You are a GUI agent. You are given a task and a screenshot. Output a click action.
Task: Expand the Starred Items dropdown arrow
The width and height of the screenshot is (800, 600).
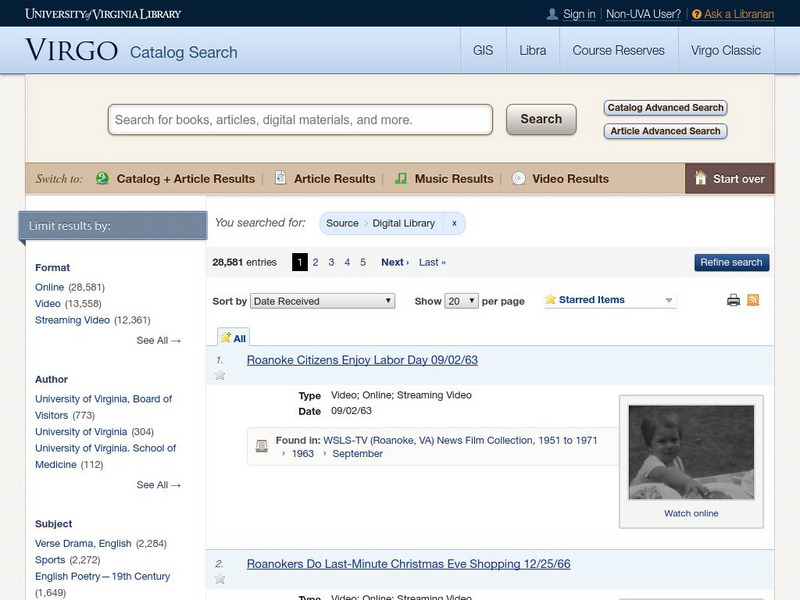[669, 300]
